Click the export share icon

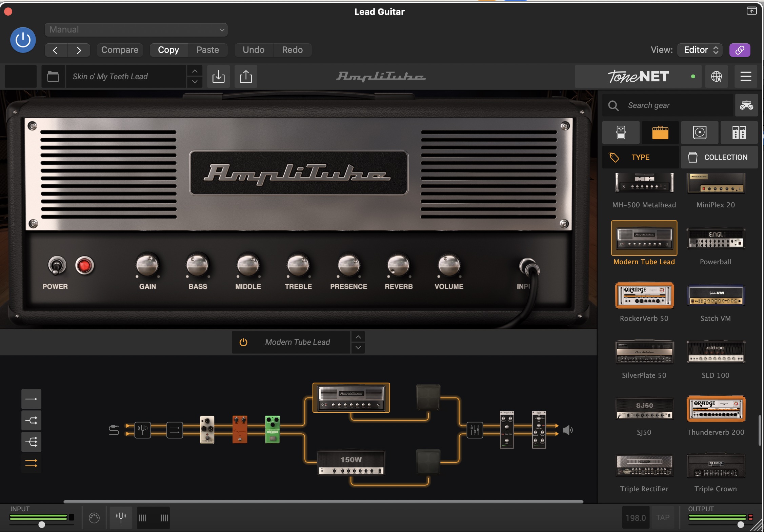246,76
